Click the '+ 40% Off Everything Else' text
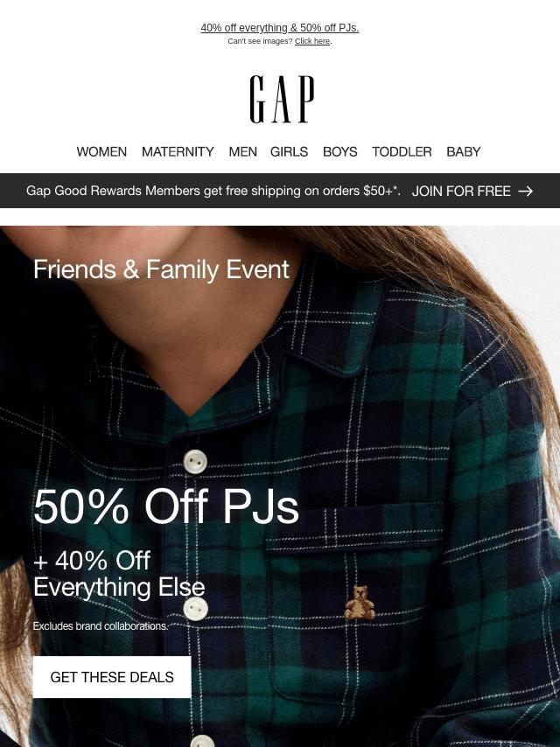560x747 pixels. (x=119, y=574)
